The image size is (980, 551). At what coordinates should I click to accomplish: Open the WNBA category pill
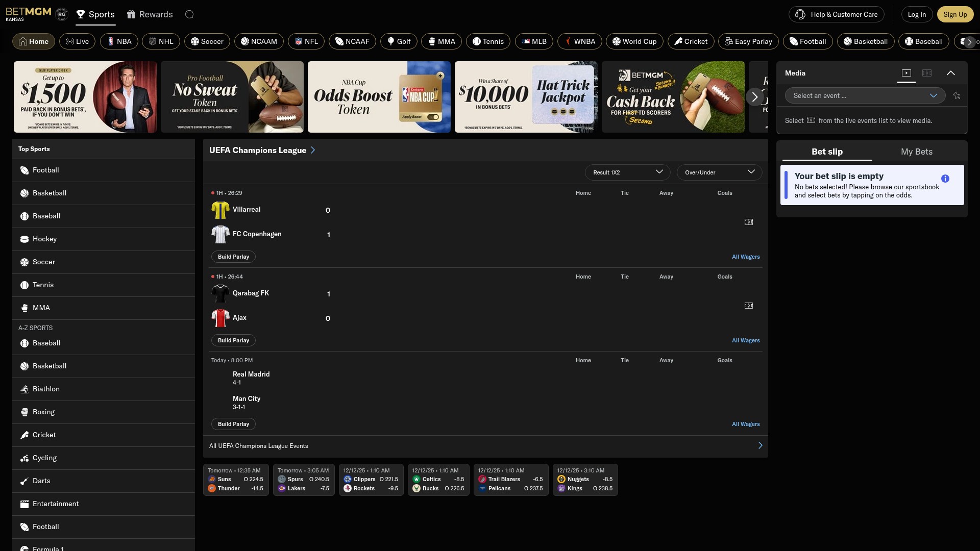579,41
